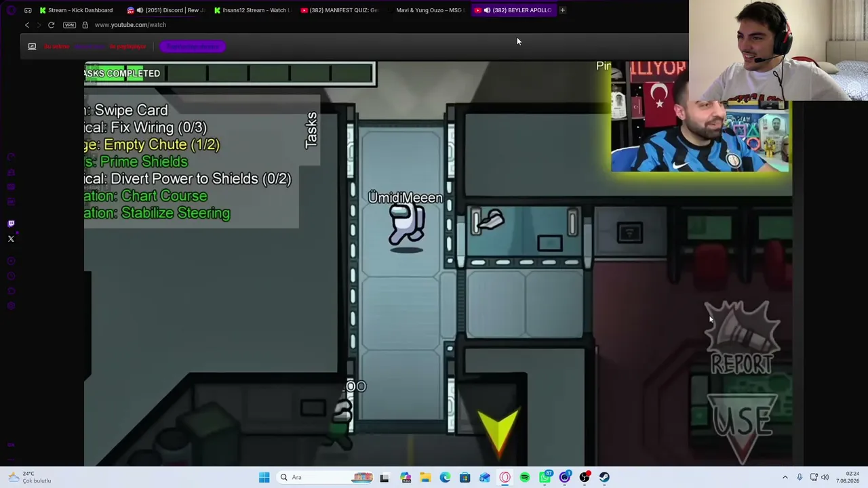
Task: Switch to Stream - Kick Dashboard tab
Action: 77,10
